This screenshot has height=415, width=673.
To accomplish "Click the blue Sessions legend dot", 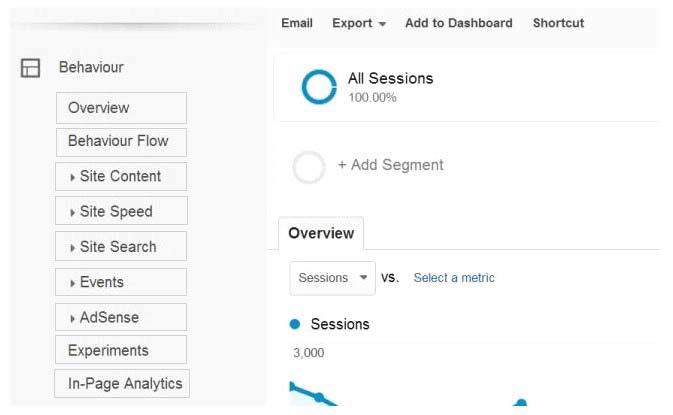I will pos(295,324).
